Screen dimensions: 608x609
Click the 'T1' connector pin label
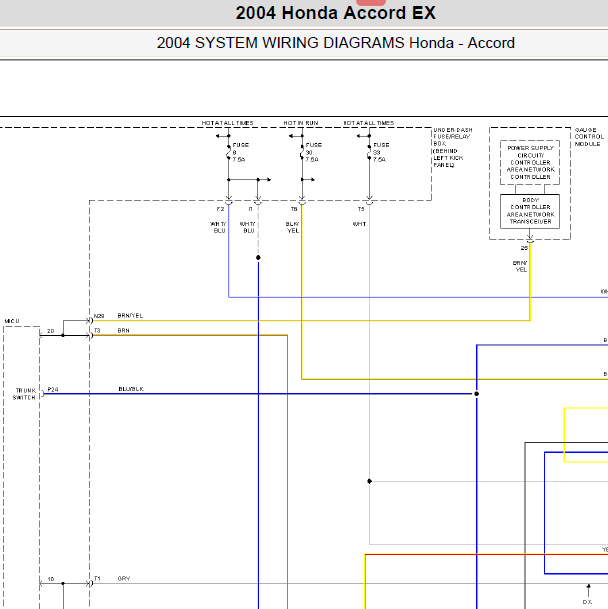(x=97, y=578)
